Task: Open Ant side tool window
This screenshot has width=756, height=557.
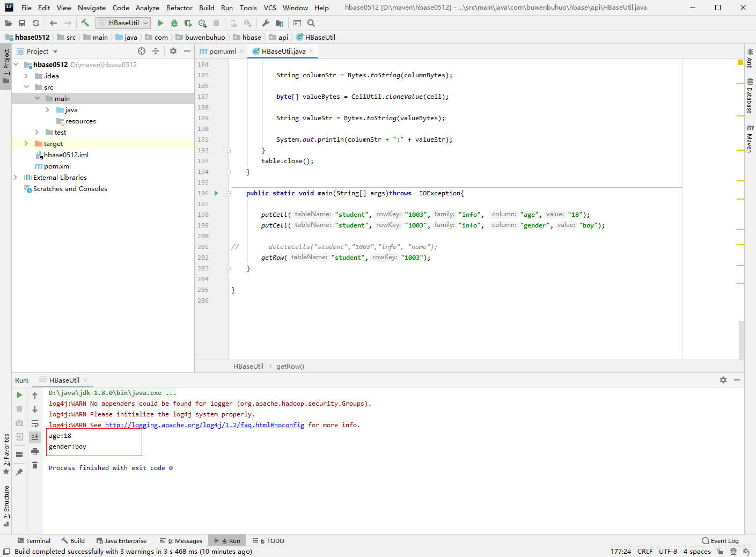Action: coord(750,58)
